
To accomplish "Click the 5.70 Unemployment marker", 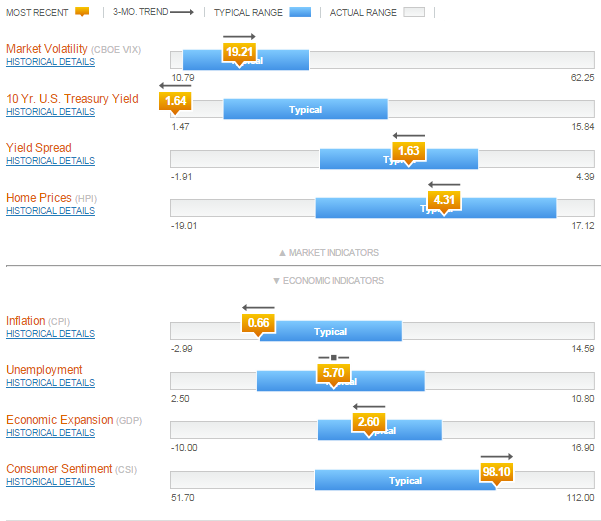I will [x=333, y=373].
